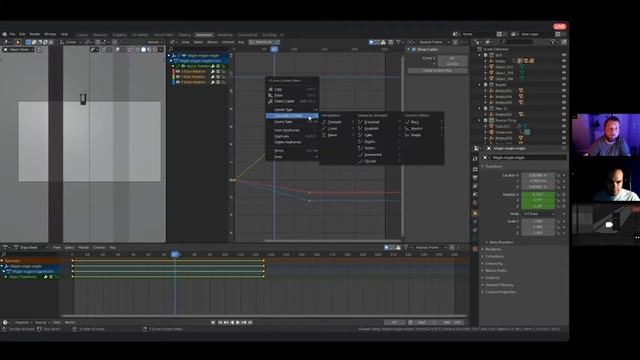
Task: Click the green Rotation X value field
Action: [538, 195]
